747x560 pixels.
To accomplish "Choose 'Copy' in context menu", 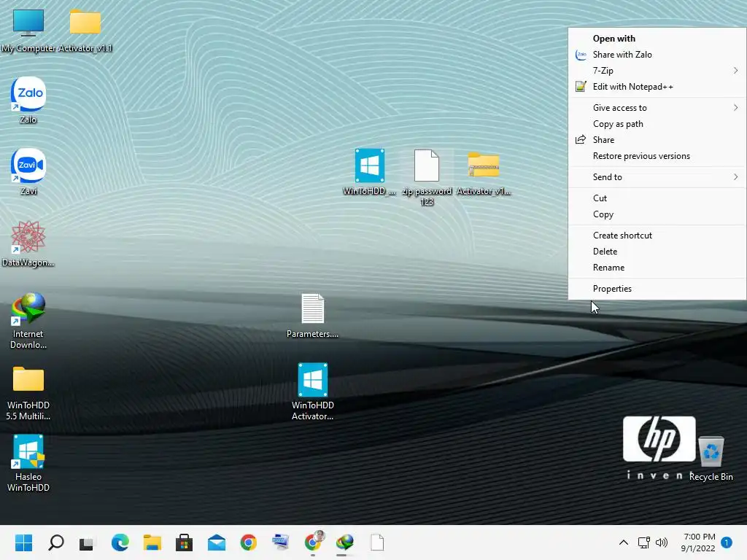I will (657, 214).
